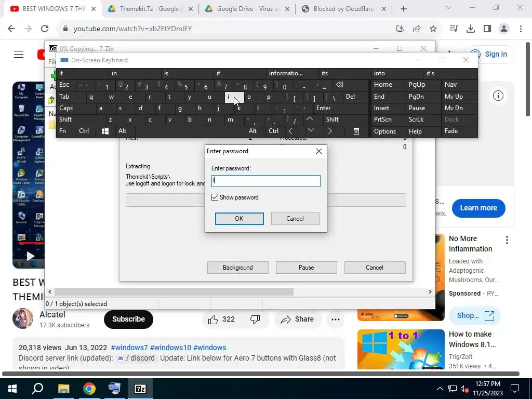This screenshot has width=532, height=399.
Task: Open the video info card icon
Action: (x=498, y=96)
